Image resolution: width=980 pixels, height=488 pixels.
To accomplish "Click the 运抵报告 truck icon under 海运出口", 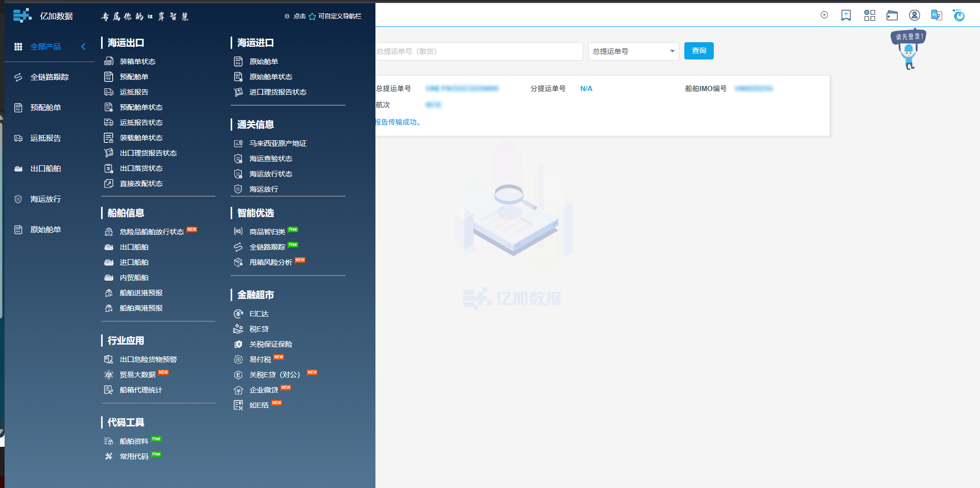I will point(109,92).
